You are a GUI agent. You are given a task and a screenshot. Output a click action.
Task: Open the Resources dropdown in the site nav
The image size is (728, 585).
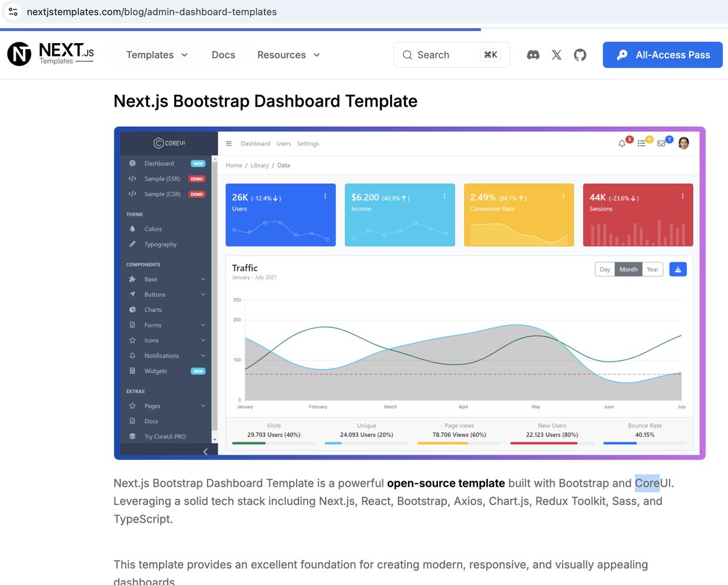[x=289, y=55]
